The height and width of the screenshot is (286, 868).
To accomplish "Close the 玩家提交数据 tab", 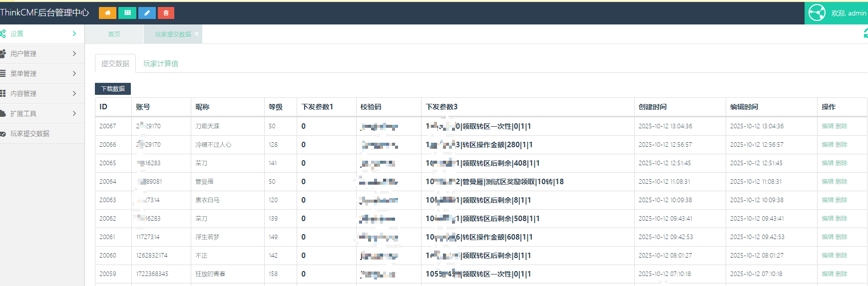I will pos(197,33).
